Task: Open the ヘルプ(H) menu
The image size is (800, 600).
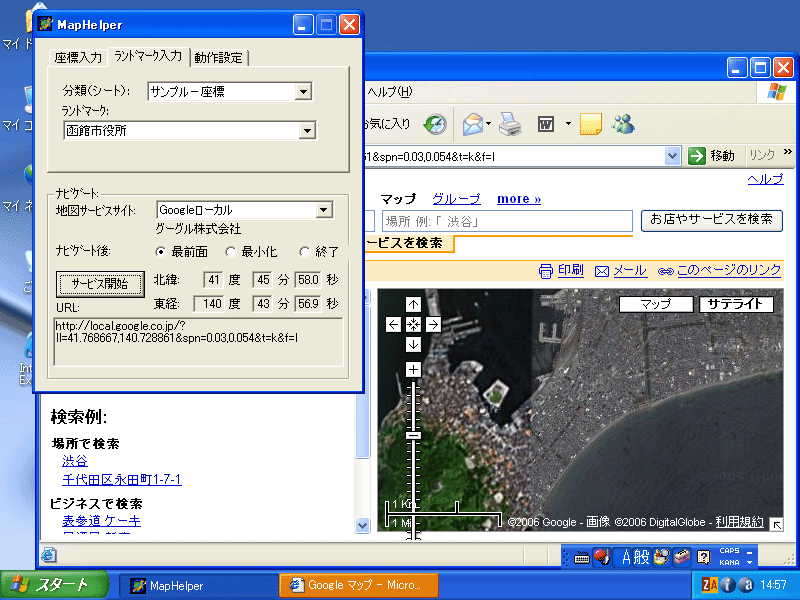Action: point(389,92)
